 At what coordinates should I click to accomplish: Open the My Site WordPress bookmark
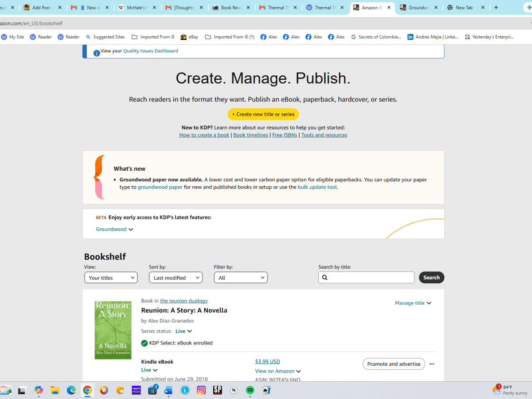(x=12, y=37)
